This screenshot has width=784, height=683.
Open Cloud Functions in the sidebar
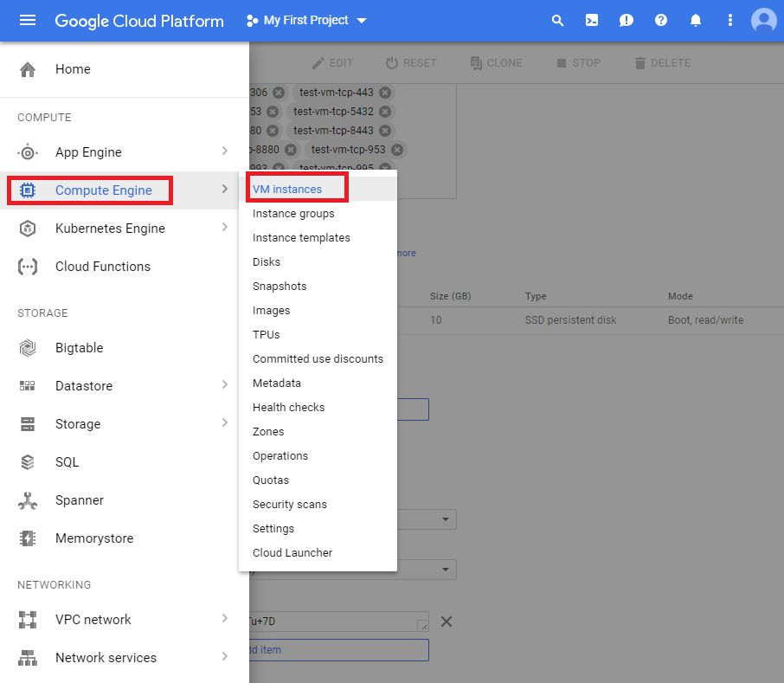coord(102,267)
